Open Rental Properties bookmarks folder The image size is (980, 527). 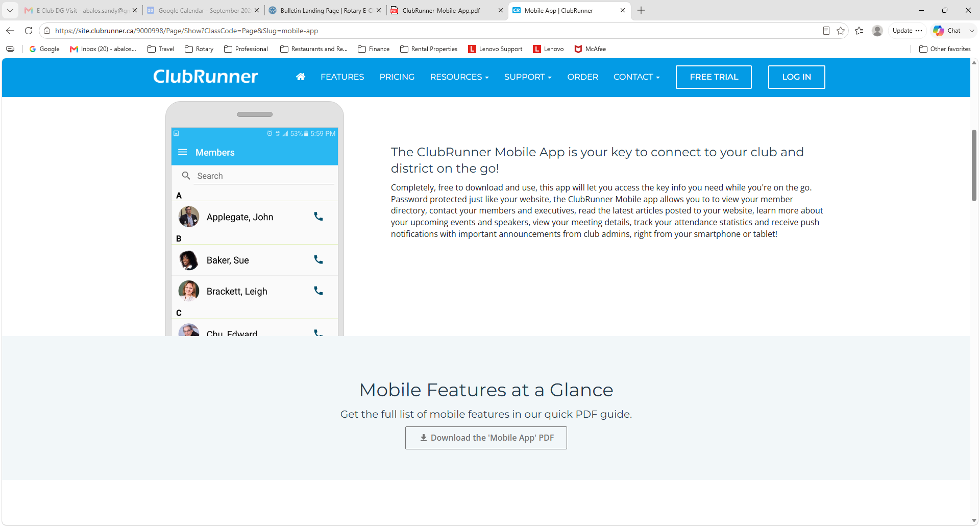(x=429, y=49)
